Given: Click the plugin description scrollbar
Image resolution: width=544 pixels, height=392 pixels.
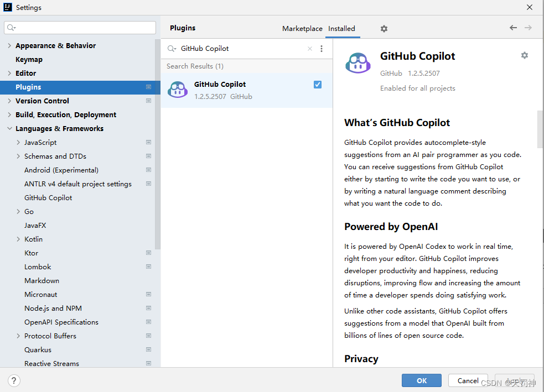Looking at the screenshot, I should [540, 129].
